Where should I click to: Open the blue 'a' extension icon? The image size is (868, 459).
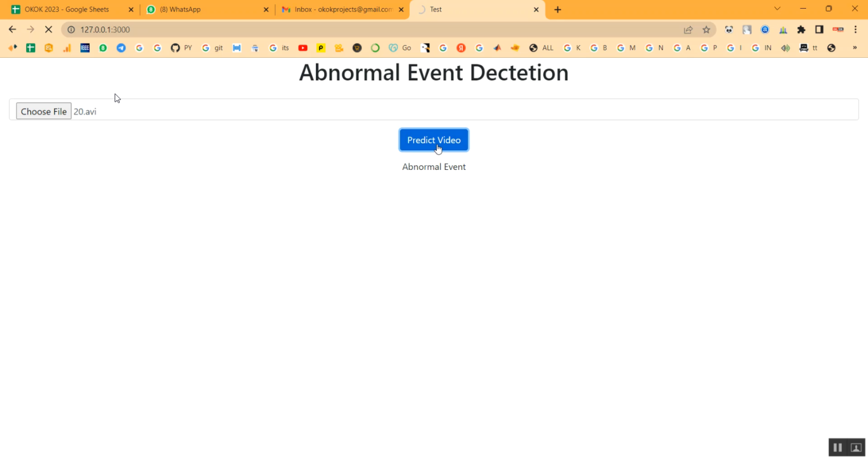(765, 29)
